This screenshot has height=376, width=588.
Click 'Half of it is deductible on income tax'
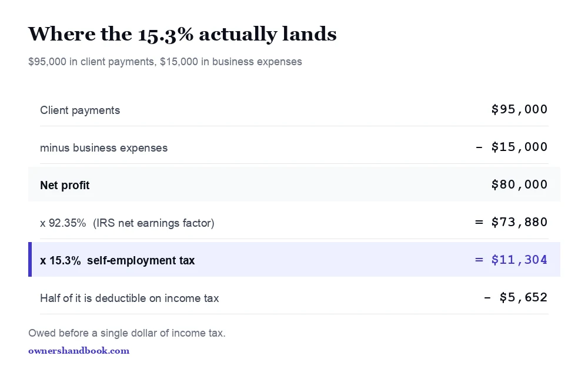(129, 298)
